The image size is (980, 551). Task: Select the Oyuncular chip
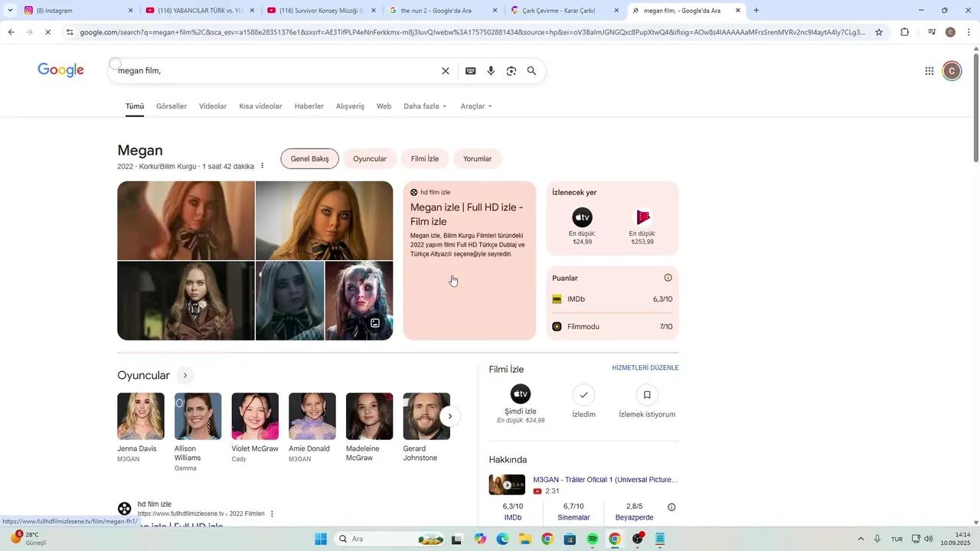370,159
